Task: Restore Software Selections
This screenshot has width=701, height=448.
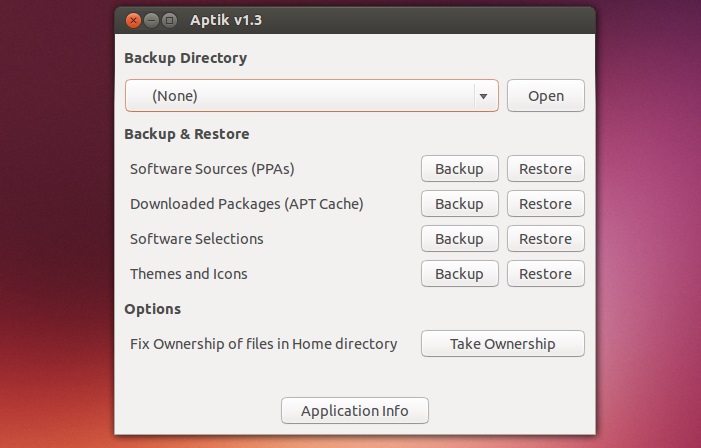Action: pyautogui.click(x=545, y=238)
